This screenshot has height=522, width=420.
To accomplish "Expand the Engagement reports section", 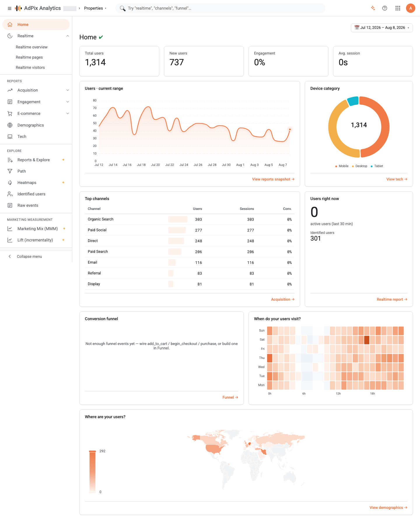I will 68,102.
